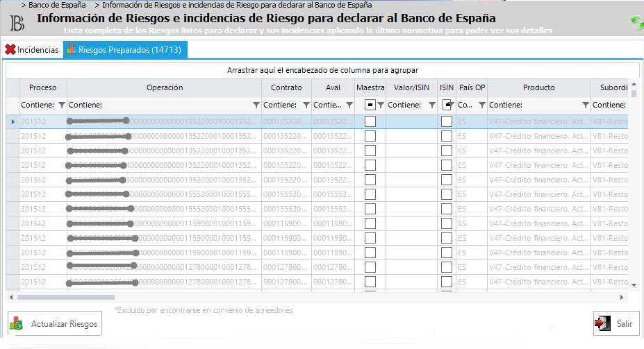This screenshot has height=349, width=644.
Task: Check Maestra box in first 00011590 row
Action: pos(370,223)
